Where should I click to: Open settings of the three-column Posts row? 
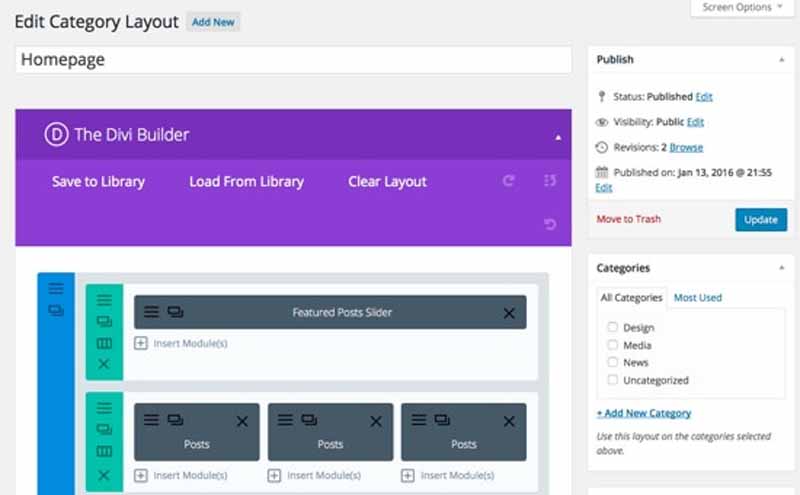104,408
